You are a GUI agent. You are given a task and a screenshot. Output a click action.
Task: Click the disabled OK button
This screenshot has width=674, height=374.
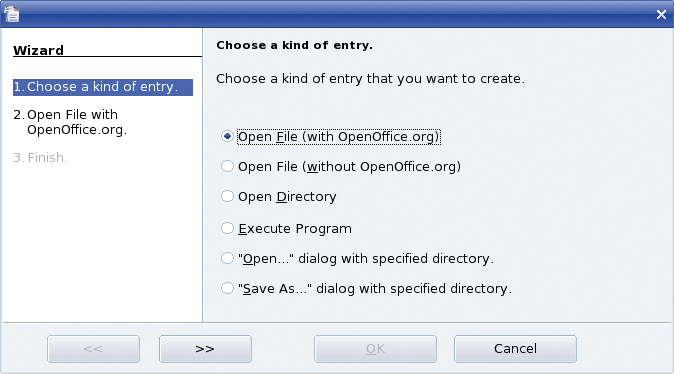[x=375, y=349]
